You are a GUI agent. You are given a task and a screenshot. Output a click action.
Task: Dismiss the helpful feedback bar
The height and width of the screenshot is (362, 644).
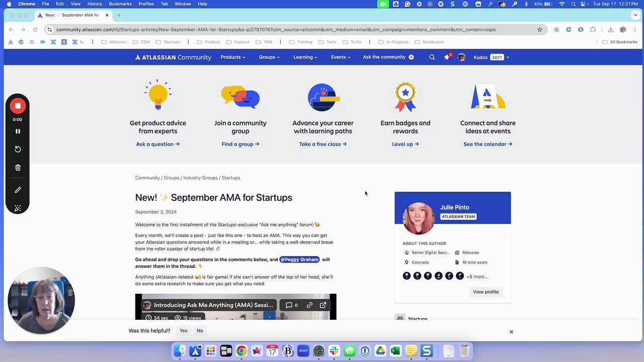[x=511, y=332]
